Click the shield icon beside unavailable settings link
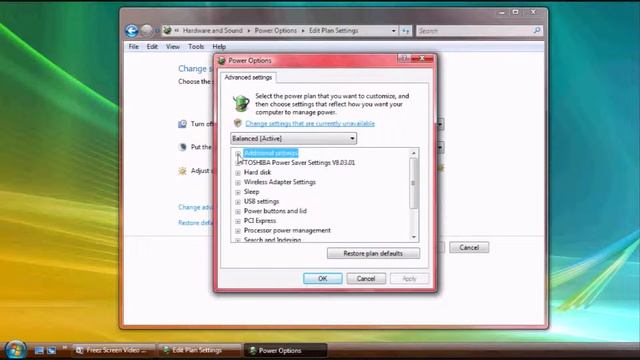The image size is (640, 360). click(238, 123)
